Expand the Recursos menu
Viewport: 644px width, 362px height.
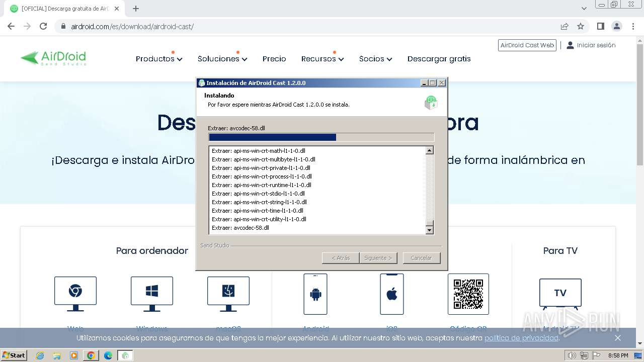point(323,59)
